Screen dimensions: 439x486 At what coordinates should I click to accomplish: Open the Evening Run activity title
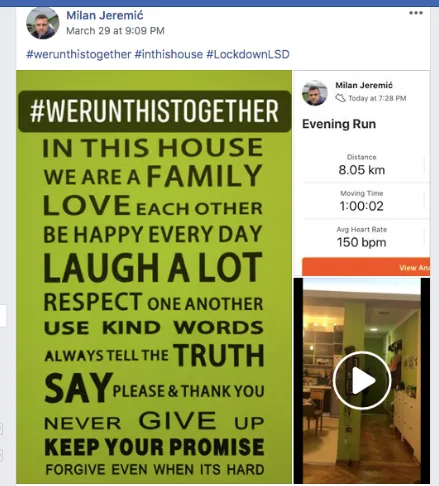[339, 124]
